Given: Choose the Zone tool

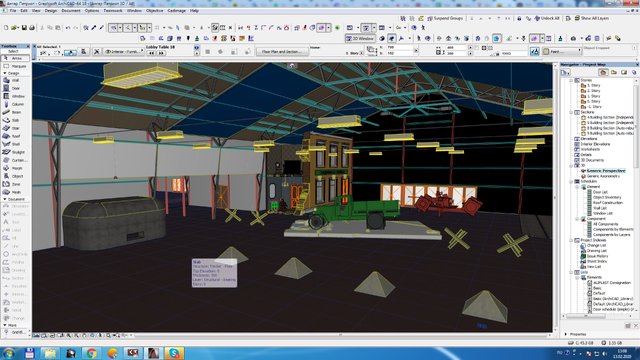Looking at the screenshot, I should 15,184.
